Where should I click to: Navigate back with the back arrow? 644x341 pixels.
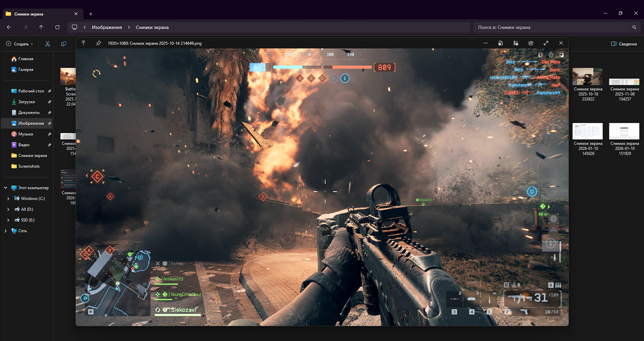(x=9, y=27)
